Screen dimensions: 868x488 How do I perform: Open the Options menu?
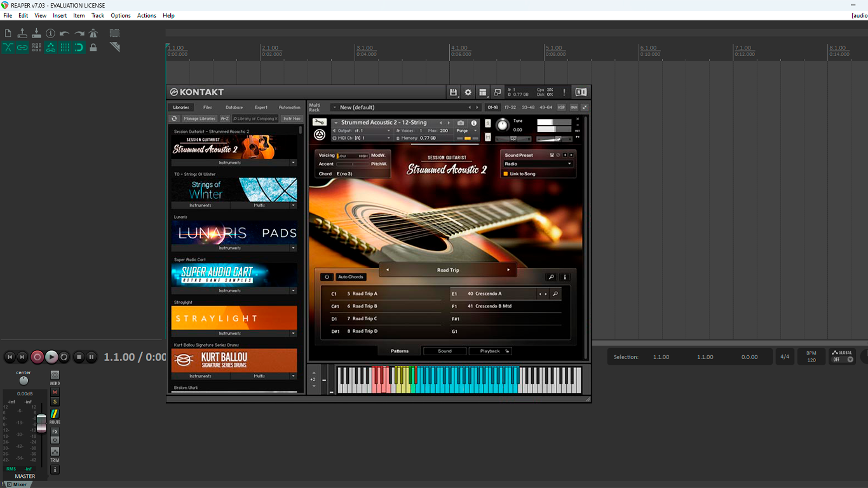pos(121,15)
